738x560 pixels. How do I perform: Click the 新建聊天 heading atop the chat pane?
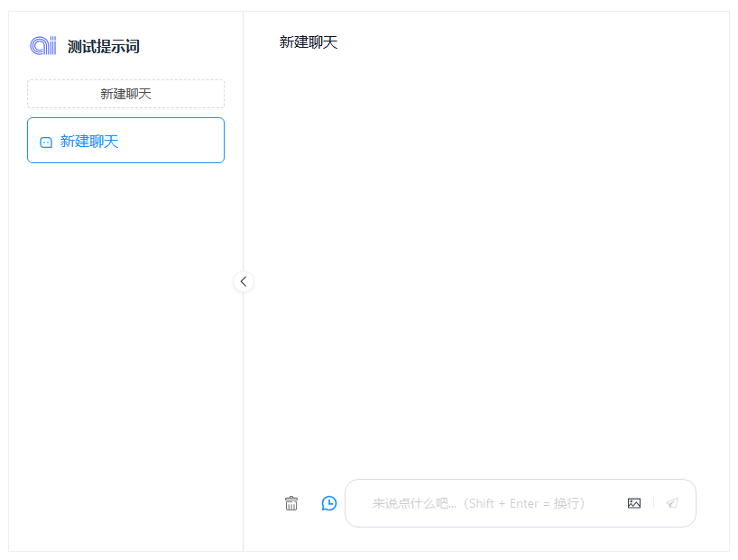click(309, 42)
